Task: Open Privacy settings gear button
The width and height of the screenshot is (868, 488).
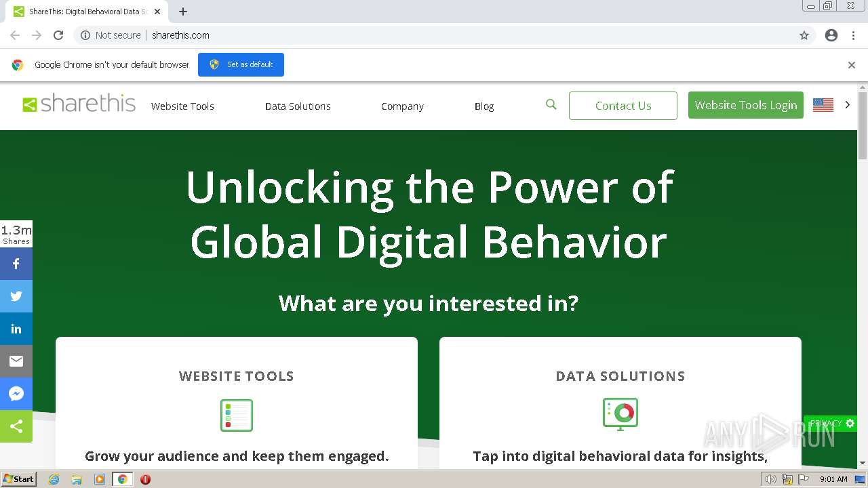Action: click(831, 424)
